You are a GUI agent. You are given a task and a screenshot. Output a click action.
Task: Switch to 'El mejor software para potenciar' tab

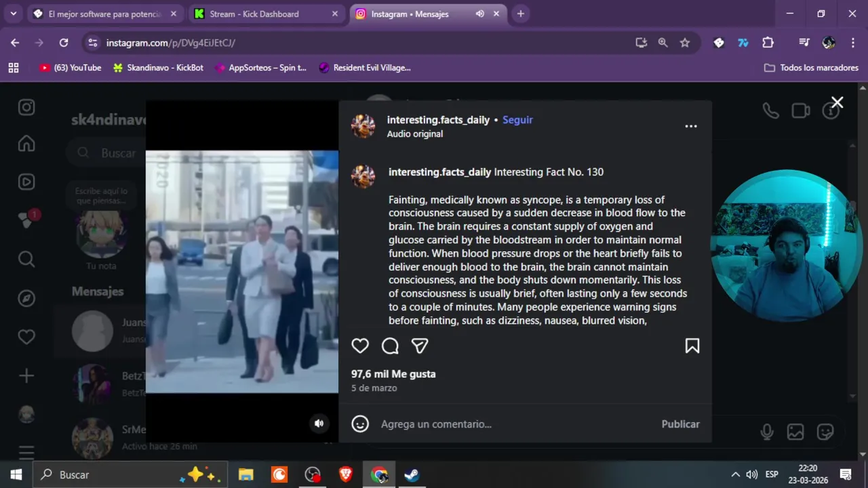[x=105, y=14]
